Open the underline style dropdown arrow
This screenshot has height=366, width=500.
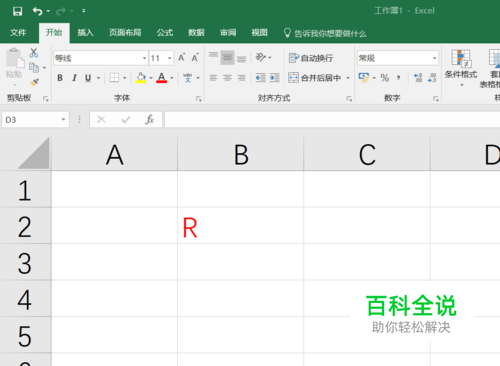98,78
